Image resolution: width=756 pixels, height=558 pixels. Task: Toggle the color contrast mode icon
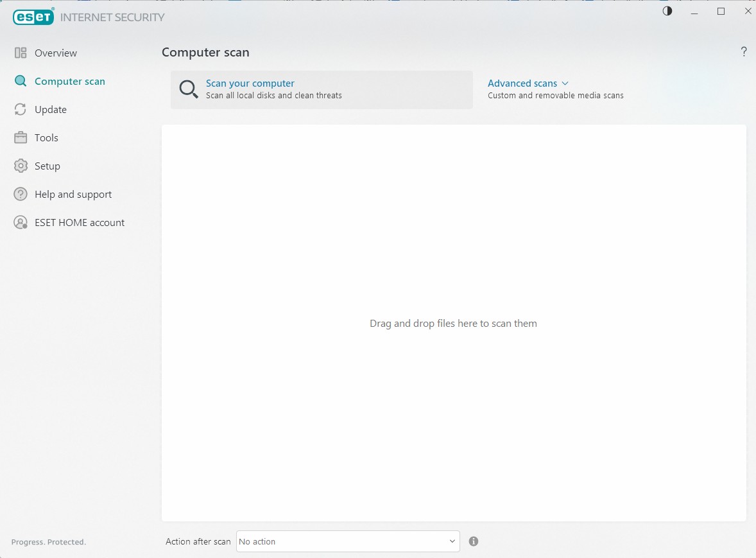tap(667, 11)
